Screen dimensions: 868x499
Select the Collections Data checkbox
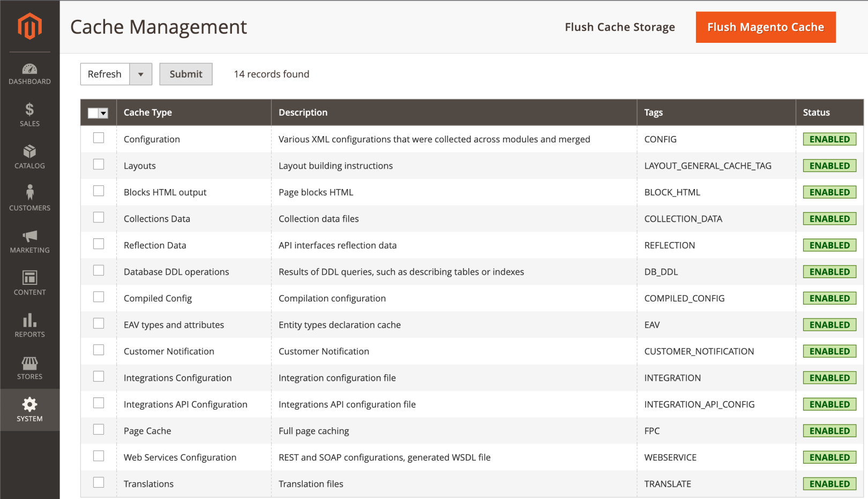[99, 217]
